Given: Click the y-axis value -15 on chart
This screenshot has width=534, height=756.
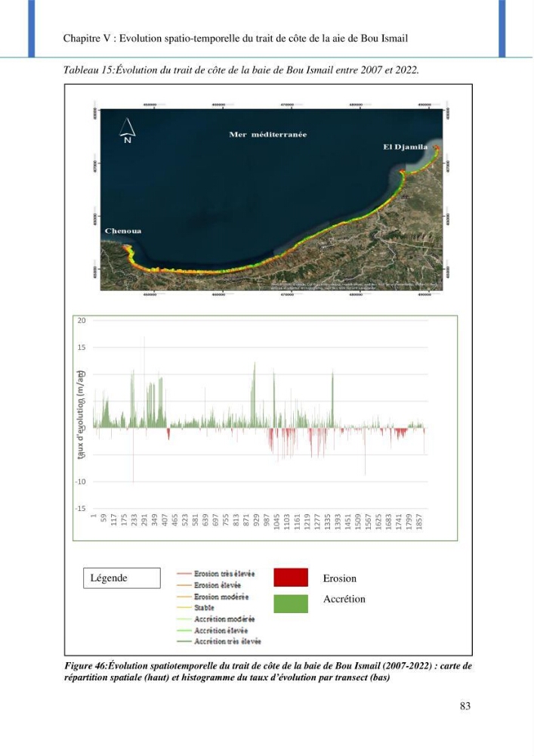Looking at the screenshot, I should (x=80, y=509).
